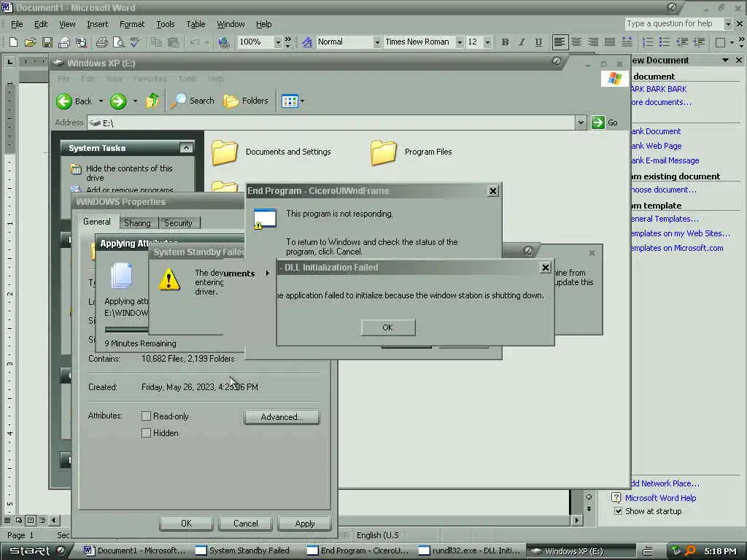Click Hide the contents of this drive

coord(129,173)
